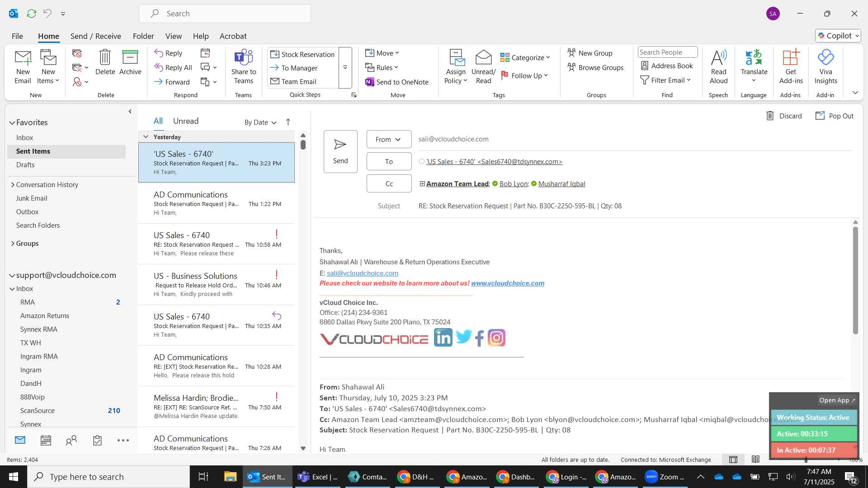This screenshot has width=868, height=488.
Task: Send message to OneNote
Action: [397, 82]
